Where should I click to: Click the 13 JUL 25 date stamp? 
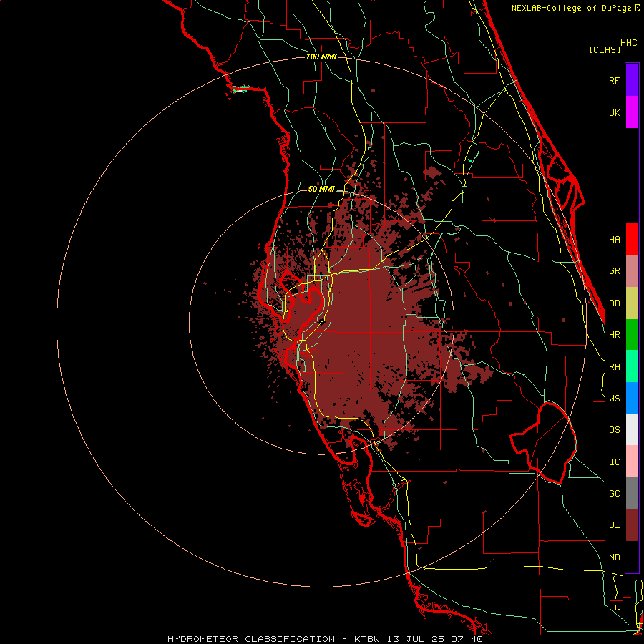[x=415, y=639]
